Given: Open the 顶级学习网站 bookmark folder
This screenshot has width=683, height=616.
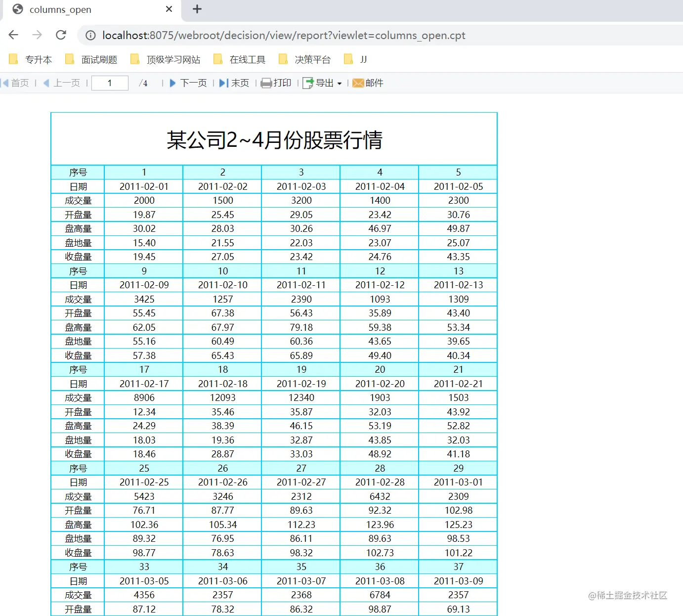Looking at the screenshot, I should 165,59.
